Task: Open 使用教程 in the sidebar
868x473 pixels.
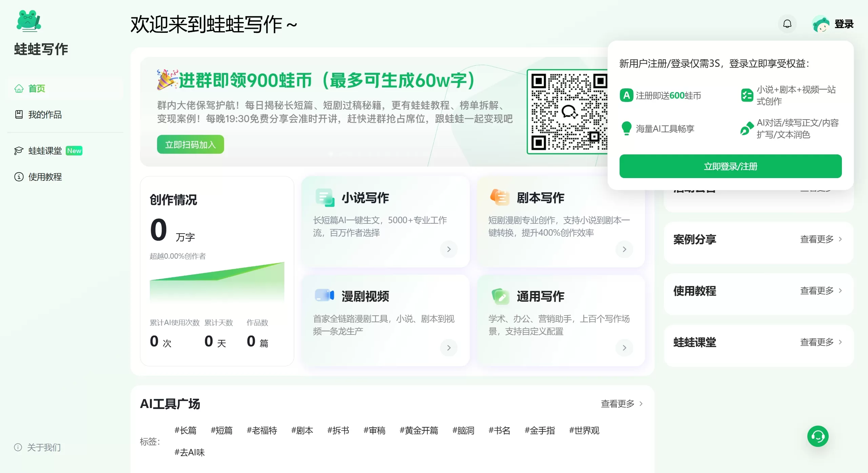Action: coord(65,177)
